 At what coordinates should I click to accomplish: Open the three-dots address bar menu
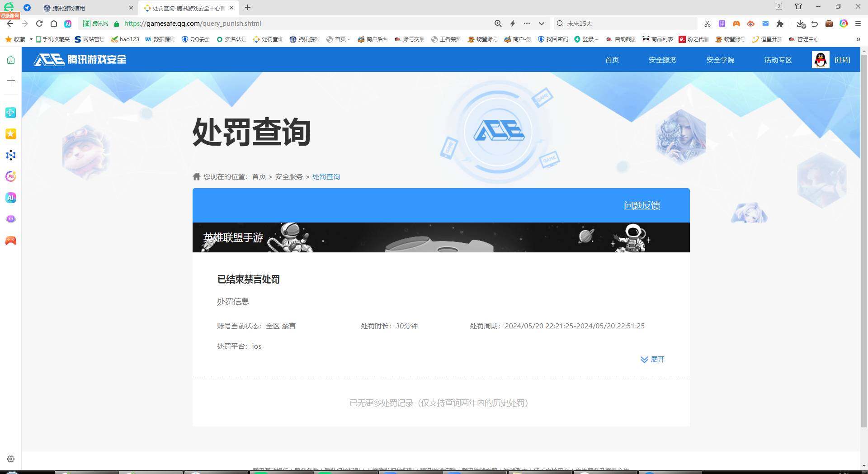[x=527, y=24]
